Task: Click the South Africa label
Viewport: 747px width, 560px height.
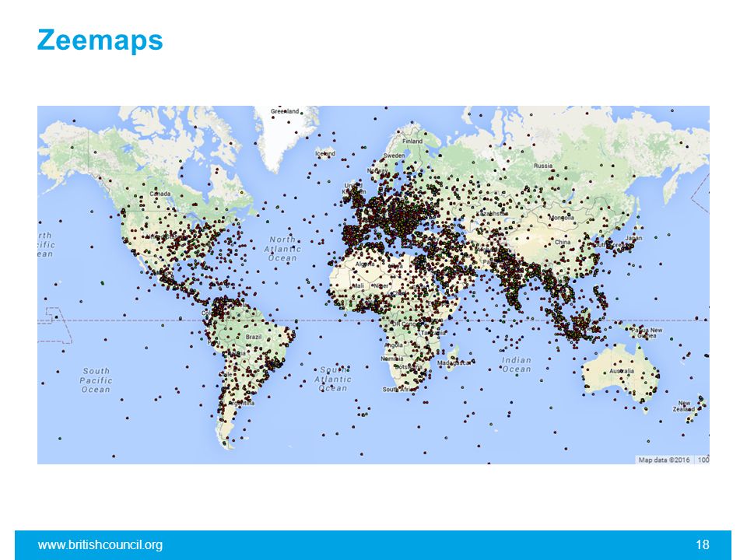Action: (x=399, y=389)
